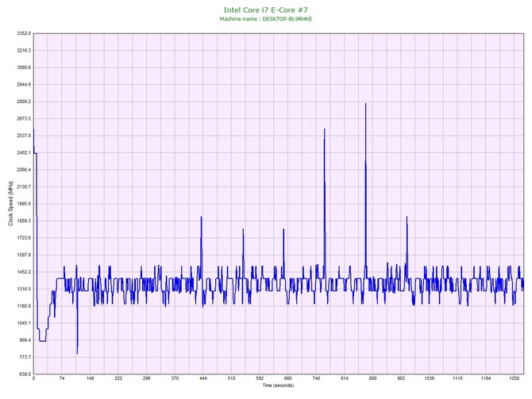532x399 pixels.
Task: Click the "Clock Speed (MHz)" axis label
Action: coord(11,204)
